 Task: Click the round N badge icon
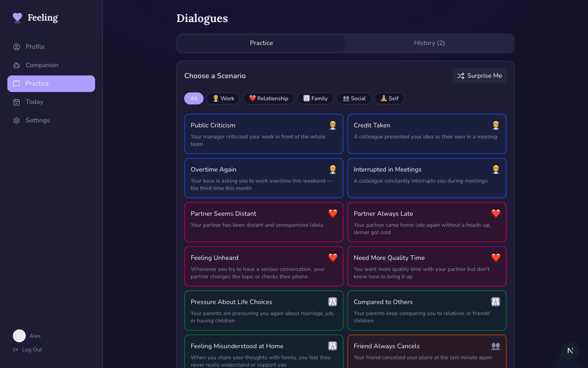[570, 351]
